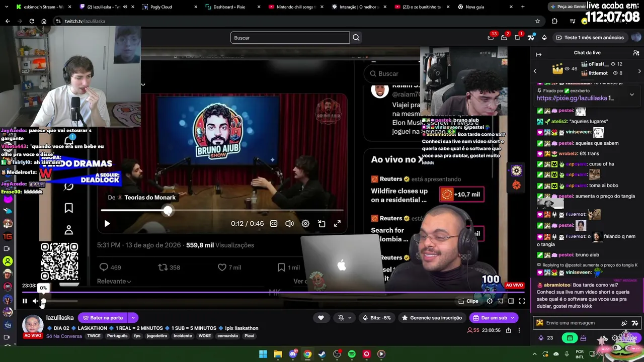
Task: Pause the Twitch live stream
Action: tap(24, 301)
